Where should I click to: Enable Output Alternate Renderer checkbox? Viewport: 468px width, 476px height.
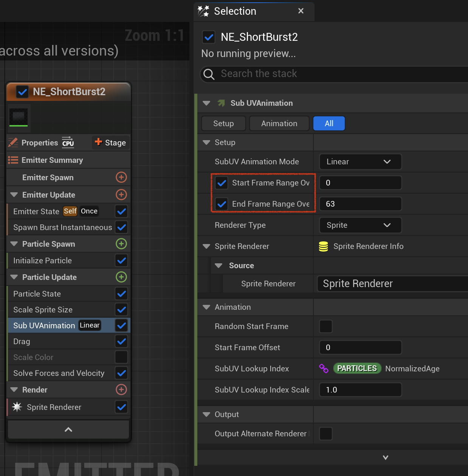click(x=326, y=434)
